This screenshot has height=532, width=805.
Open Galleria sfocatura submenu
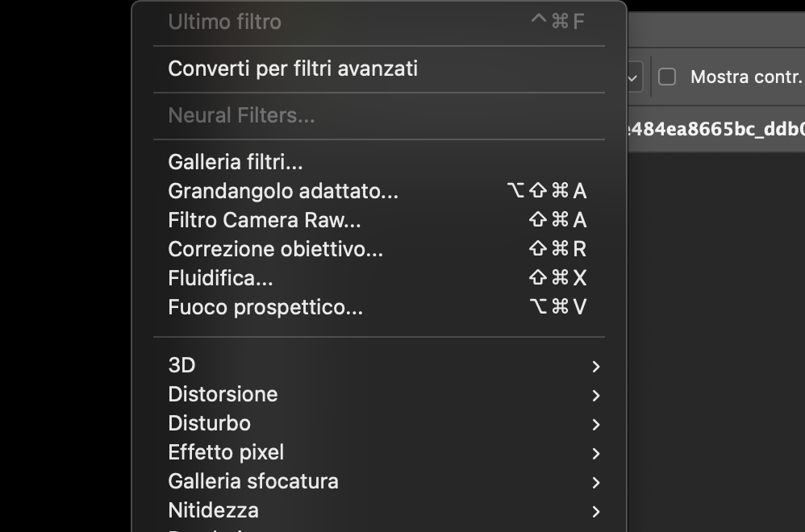coord(379,482)
